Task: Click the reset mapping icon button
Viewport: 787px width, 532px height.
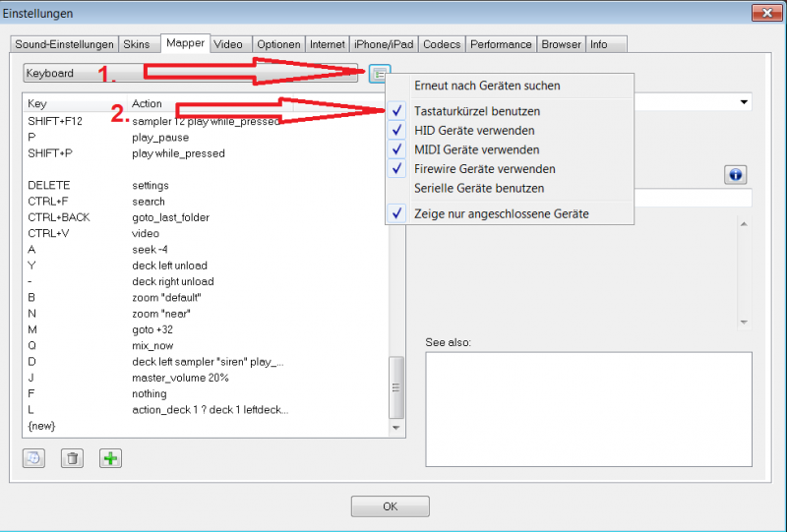Action: pos(33,458)
